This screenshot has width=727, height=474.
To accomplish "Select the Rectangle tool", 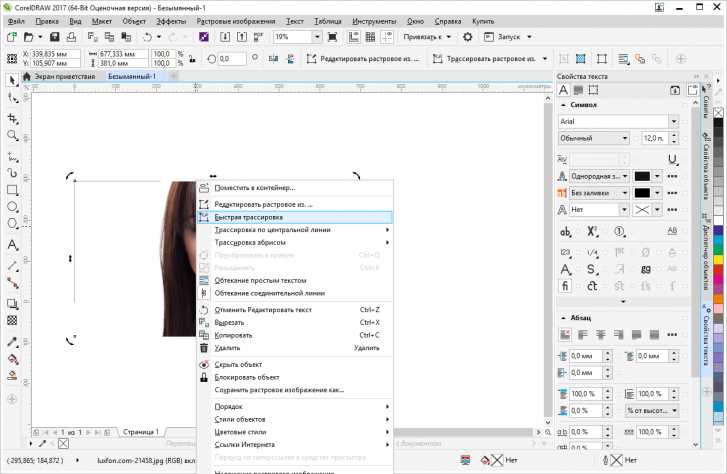I will point(13,190).
